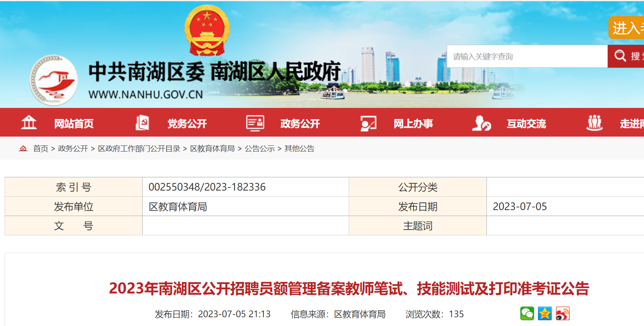Click the Nanhu district round logo
Viewport: 644px width, 326px height.
coord(54,80)
